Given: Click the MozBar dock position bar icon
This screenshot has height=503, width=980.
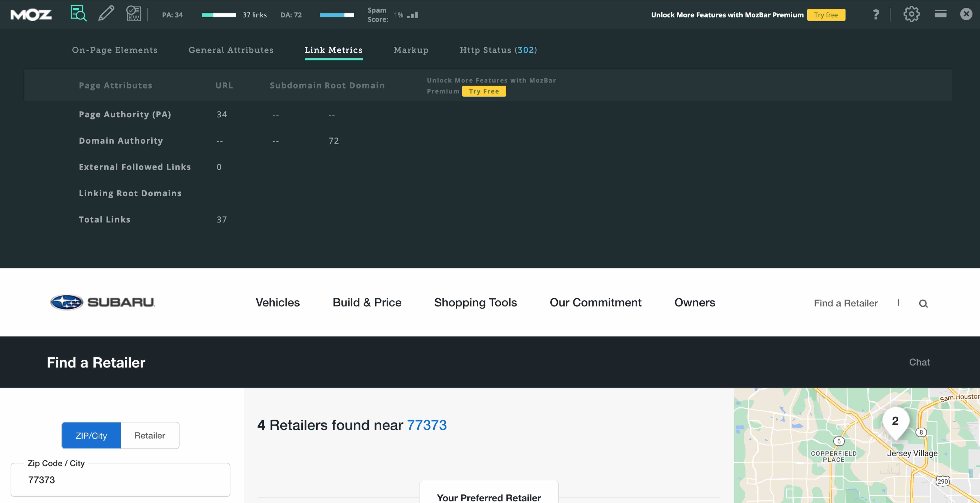Looking at the screenshot, I should pos(940,14).
